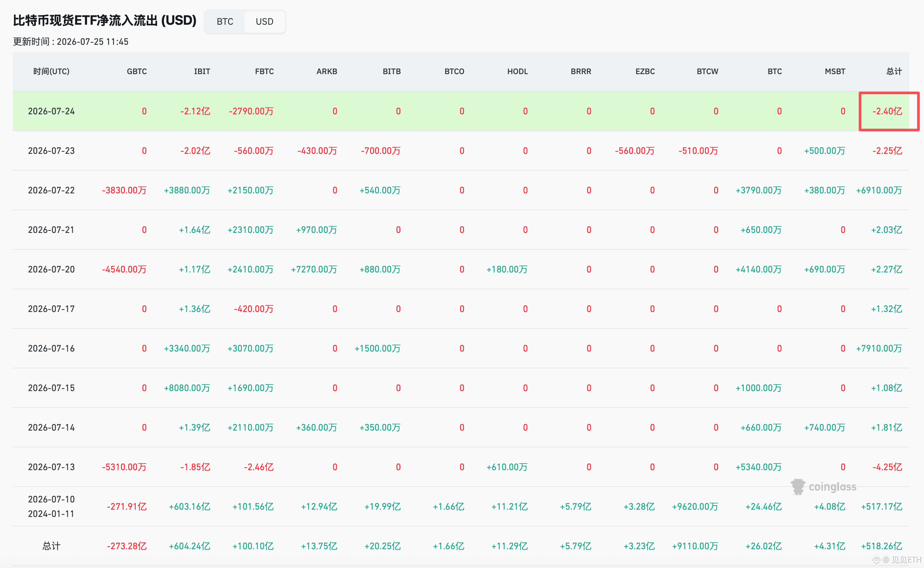Click GBTC -4540.00万 value for 2026-07-20
This screenshot has width=924, height=568.
click(x=124, y=270)
